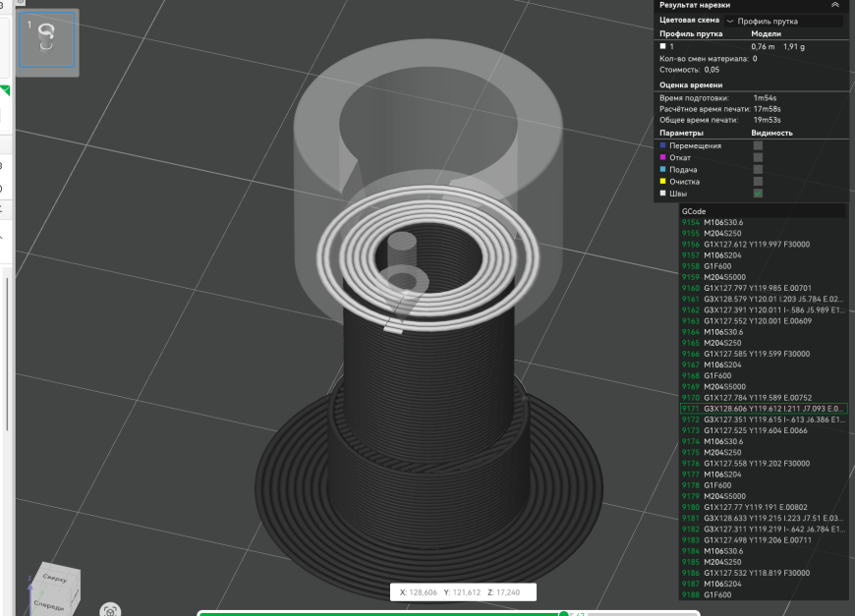Image resolution: width=855 pixels, height=616 pixels.
Task: Select G-code line 9180 G1X127.77
Action: coord(764,507)
